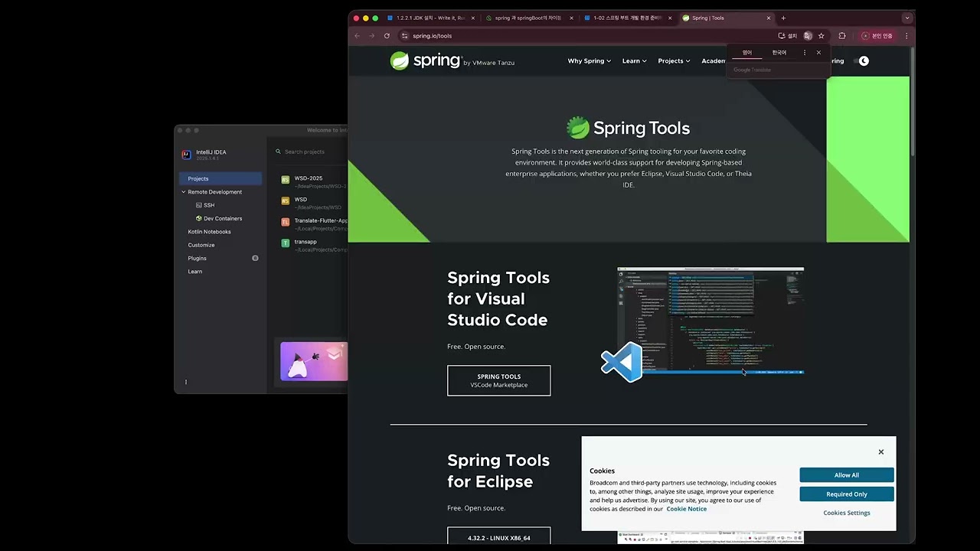Click transapp project icon in IntelliJ
The width and height of the screenshot is (980, 551).
click(x=286, y=243)
